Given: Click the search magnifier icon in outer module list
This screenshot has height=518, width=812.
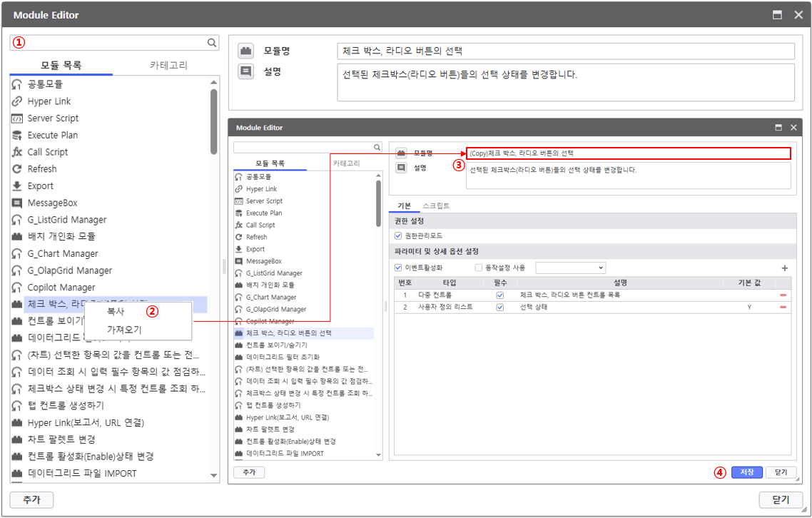Looking at the screenshot, I should click(212, 43).
